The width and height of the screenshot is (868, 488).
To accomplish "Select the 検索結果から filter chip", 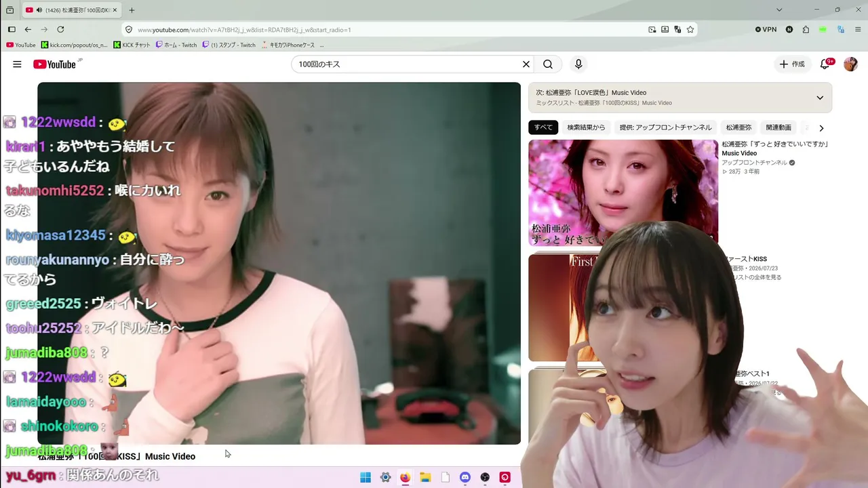I will (x=586, y=127).
